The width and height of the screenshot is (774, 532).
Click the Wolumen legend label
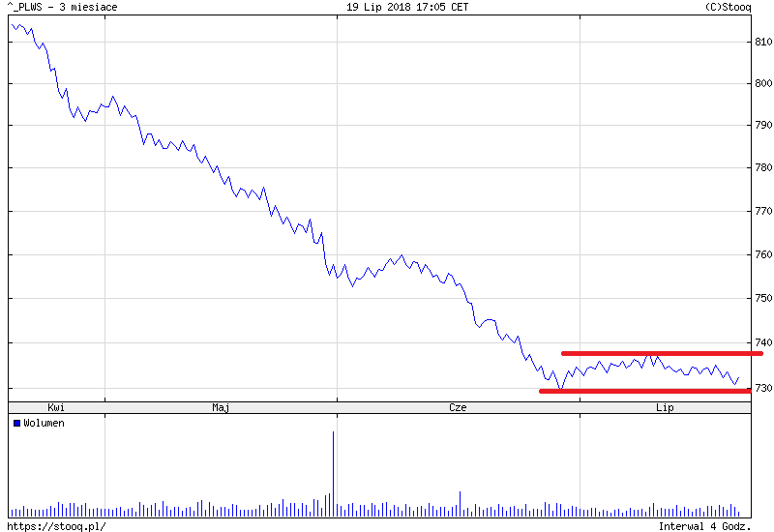(44, 424)
